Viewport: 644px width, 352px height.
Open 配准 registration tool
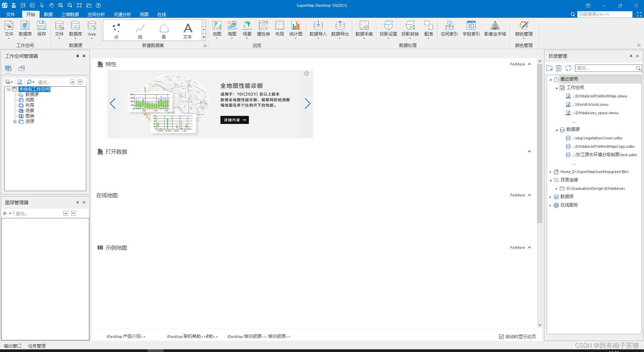tap(429, 29)
